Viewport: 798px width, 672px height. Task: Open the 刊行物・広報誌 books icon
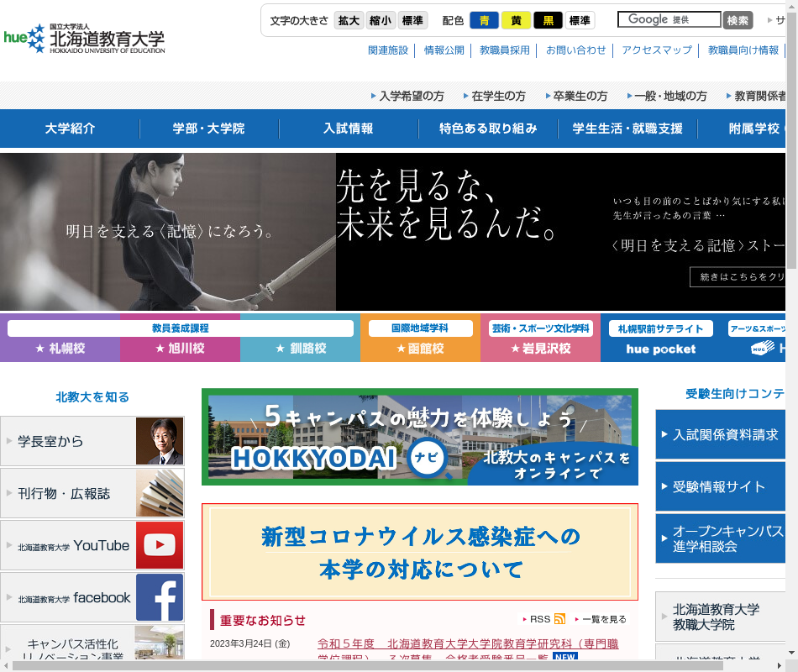[x=160, y=493]
